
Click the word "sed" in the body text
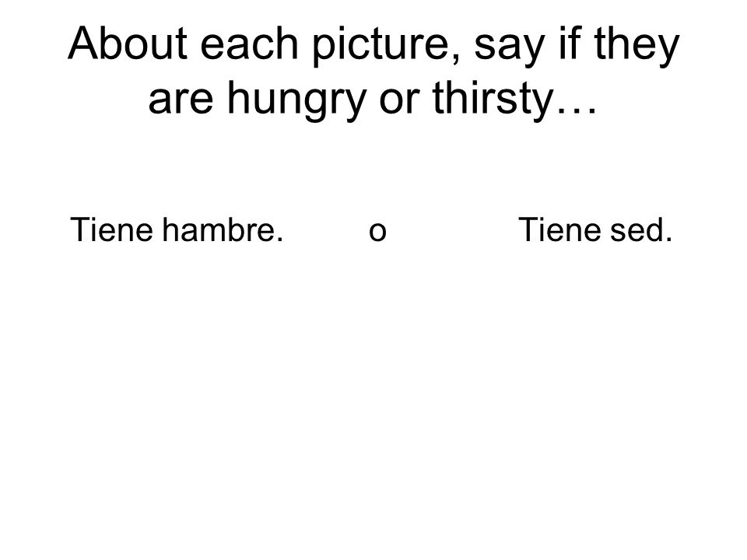pyautogui.click(x=636, y=229)
